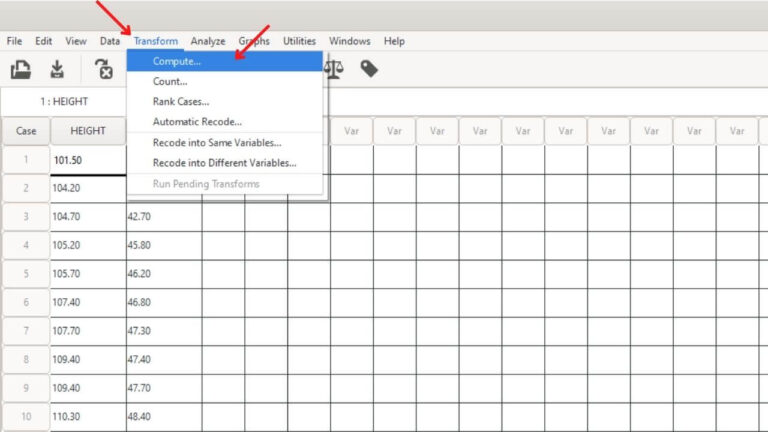
Task: Select the cell containing 47.30
Action: (x=164, y=331)
